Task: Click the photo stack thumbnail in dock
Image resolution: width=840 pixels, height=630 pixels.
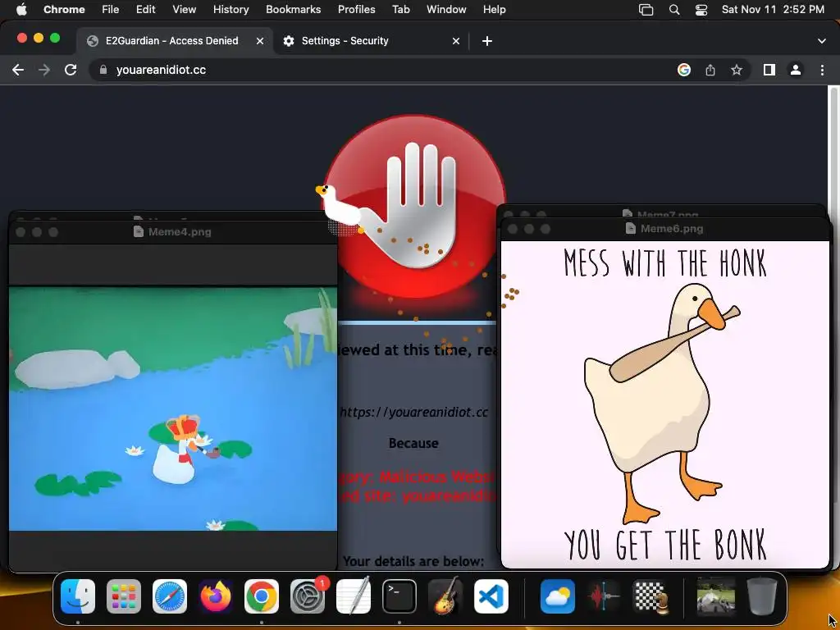Action: pyautogui.click(x=715, y=596)
